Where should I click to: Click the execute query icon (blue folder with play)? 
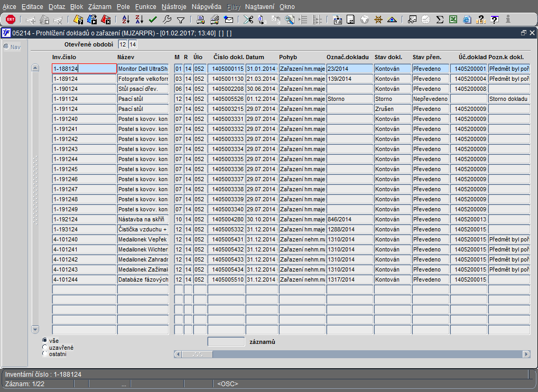point(92,20)
